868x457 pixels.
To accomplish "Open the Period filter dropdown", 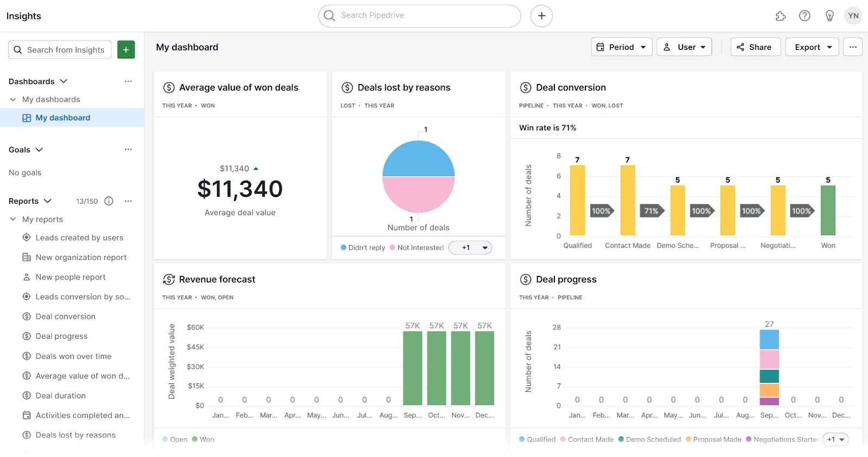I will (621, 47).
